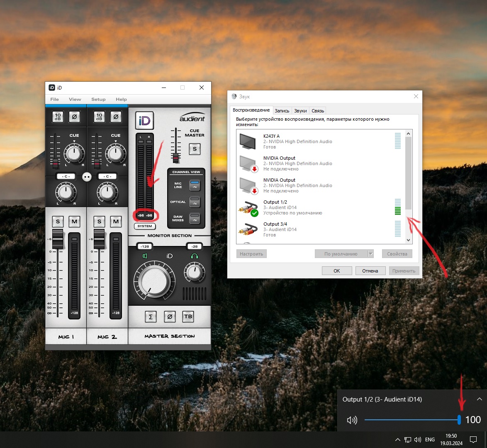Click Mic 1 cue level knob
This screenshot has height=448, width=487.
[74, 153]
